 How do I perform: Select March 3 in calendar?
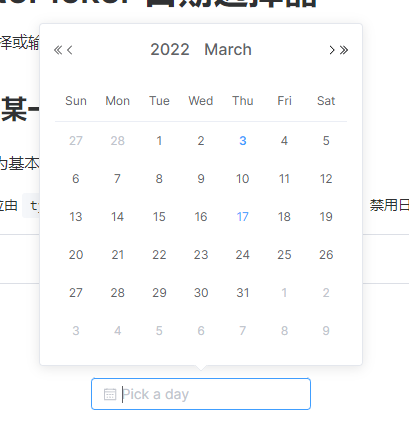(x=243, y=141)
